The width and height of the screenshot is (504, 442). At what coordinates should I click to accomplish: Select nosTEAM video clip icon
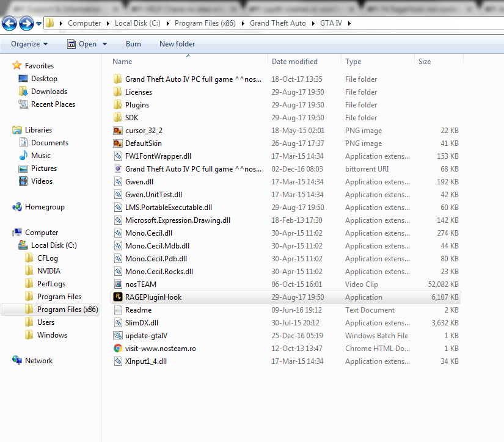click(118, 284)
